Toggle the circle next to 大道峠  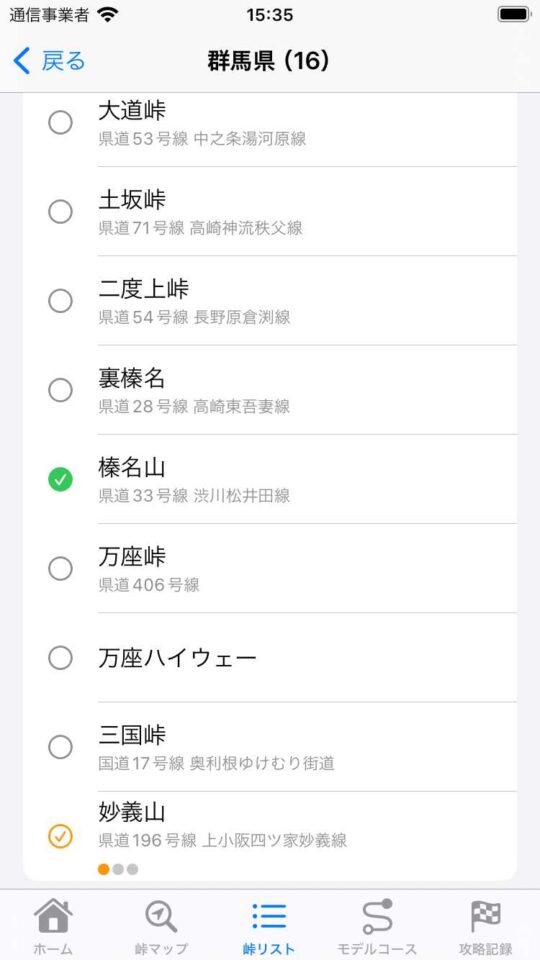60,123
